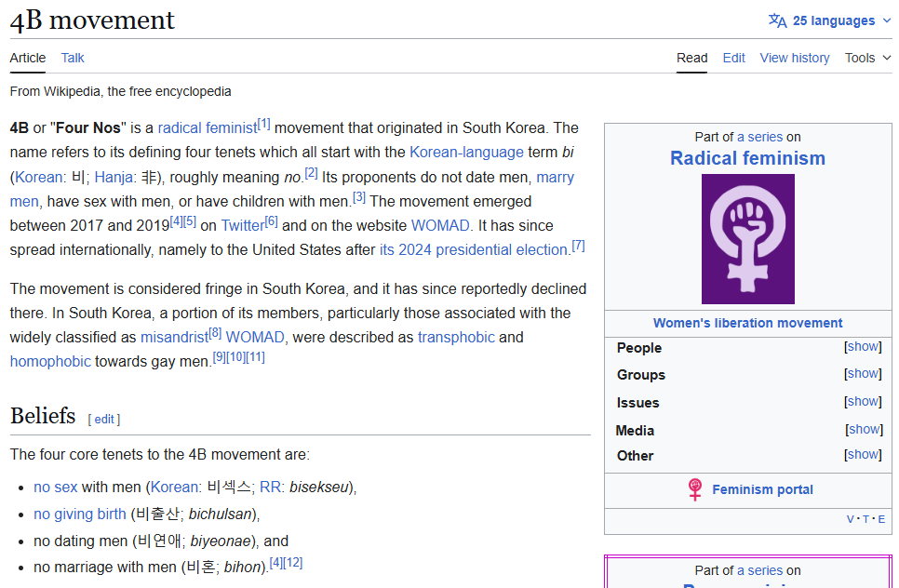Viewport: 899px width, 588px height.
Task: Click citation reference [10]
Action: click(x=235, y=357)
